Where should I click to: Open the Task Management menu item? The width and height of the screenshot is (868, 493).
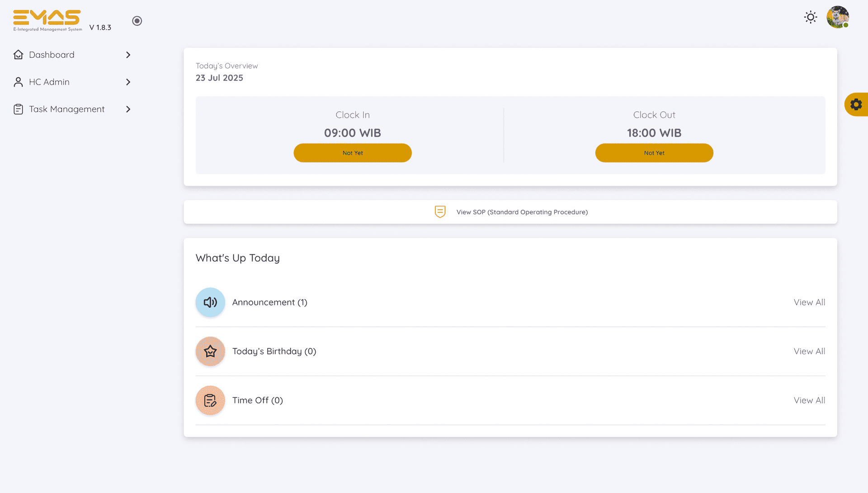(67, 109)
